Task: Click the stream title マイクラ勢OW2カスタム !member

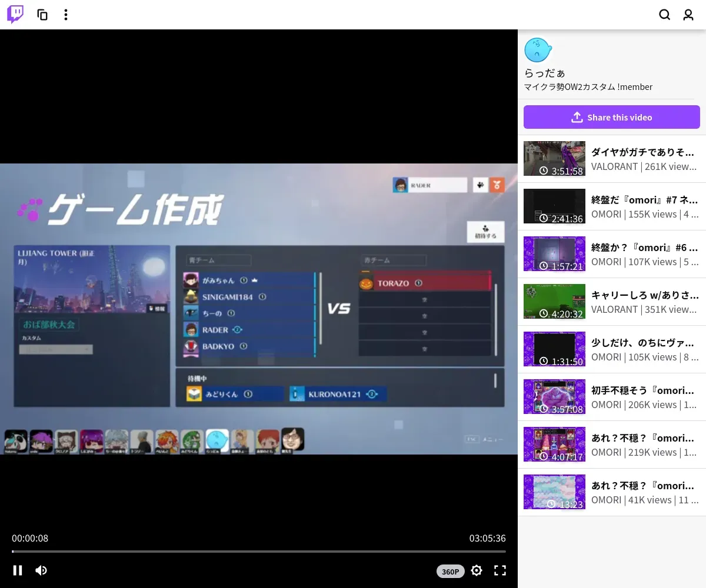Action: pyautogui.click(x=588, y=87)
